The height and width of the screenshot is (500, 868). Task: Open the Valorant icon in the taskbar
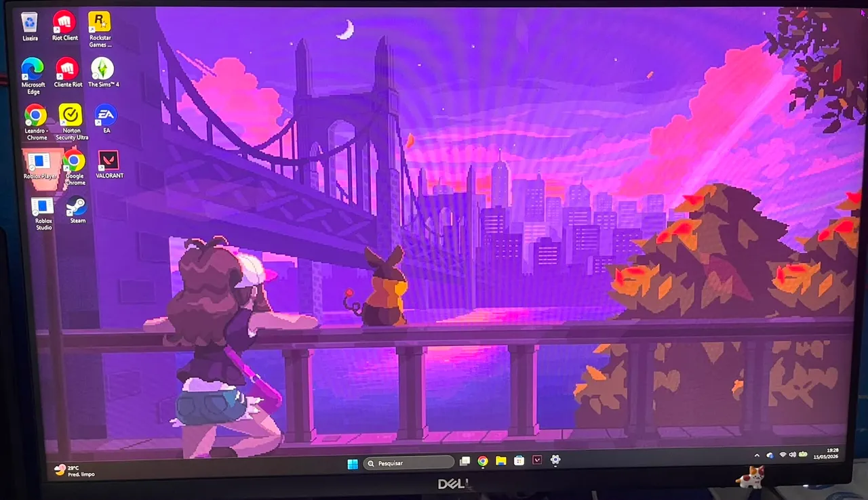[537, 460]
